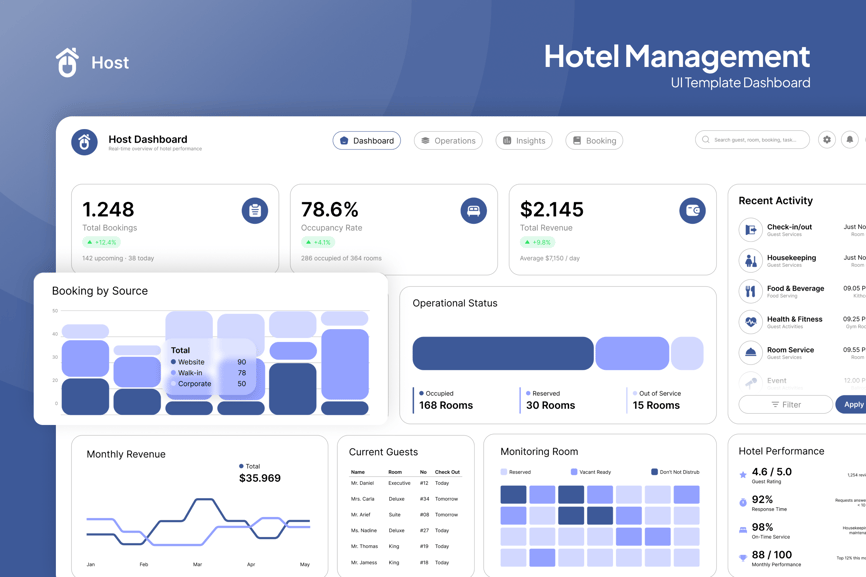Screen dimensions: 866x577
Task: Open the Booking tab
Action: click(594, 141)
